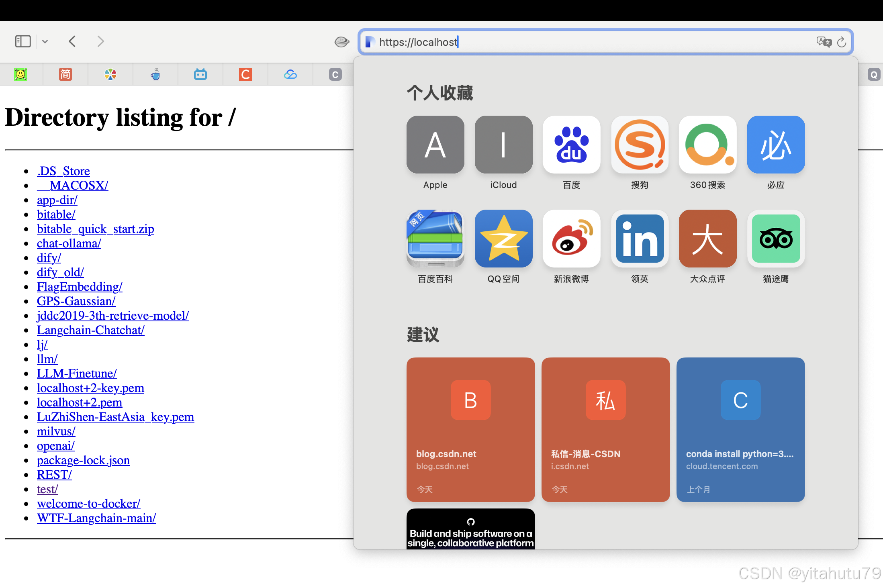Open the package-lock.json file link
Viewport: 883px width, 588px height.
coord(83,460)
